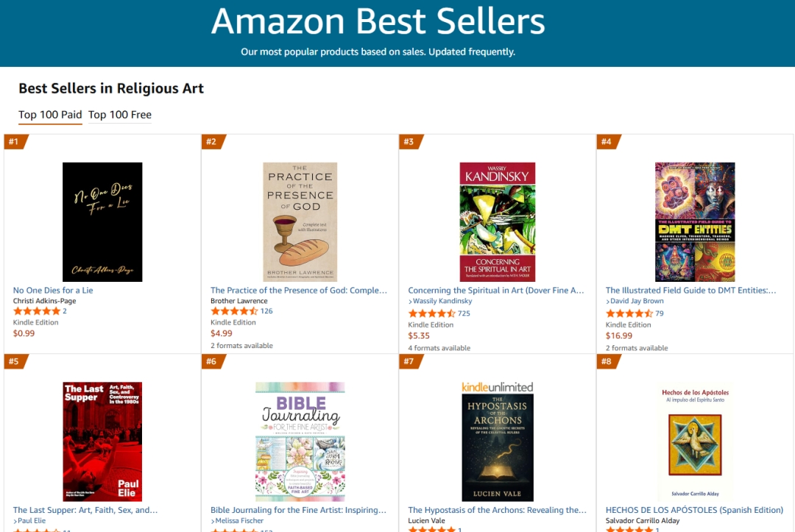Click The Last Supper book cover
The image size is (795, 532).
[102, 441]
